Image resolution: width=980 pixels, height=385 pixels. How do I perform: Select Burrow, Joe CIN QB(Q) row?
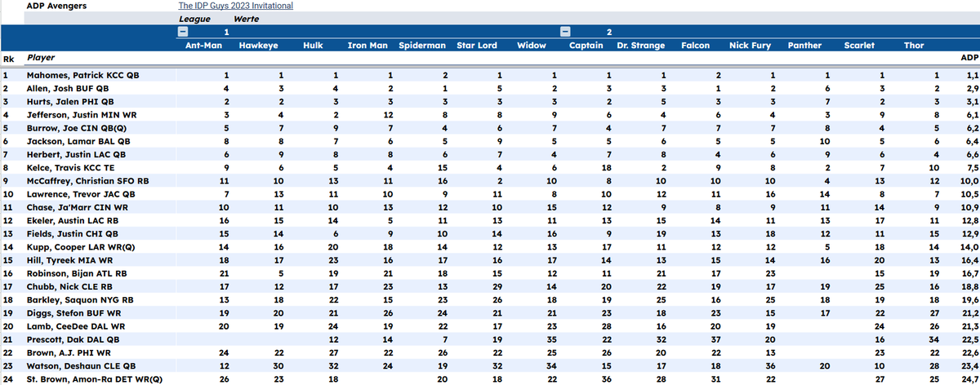click(x=490, y=128)
